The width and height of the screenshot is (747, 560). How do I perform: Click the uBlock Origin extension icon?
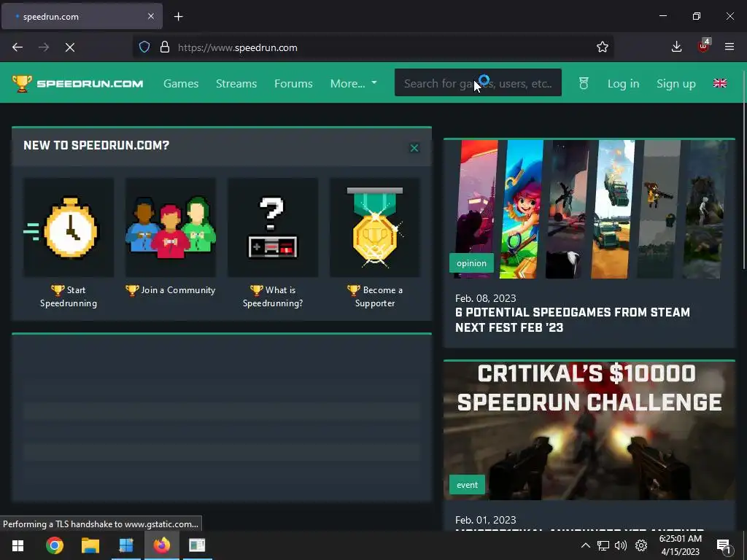pos(703,46)
